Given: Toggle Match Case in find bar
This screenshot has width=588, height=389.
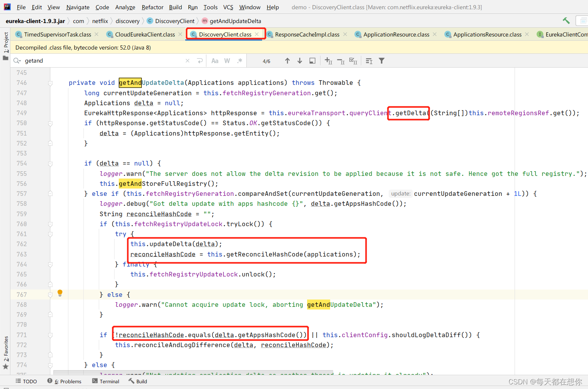Looking at the screenshot, I should point(215,61).
